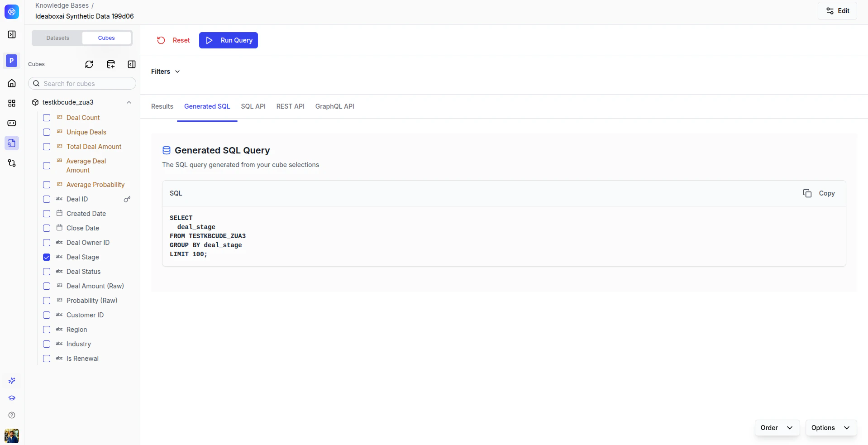Check the Deal Owner ID checkbox
Viewport: 868px width, 445px height.
[x=47, y=243]
